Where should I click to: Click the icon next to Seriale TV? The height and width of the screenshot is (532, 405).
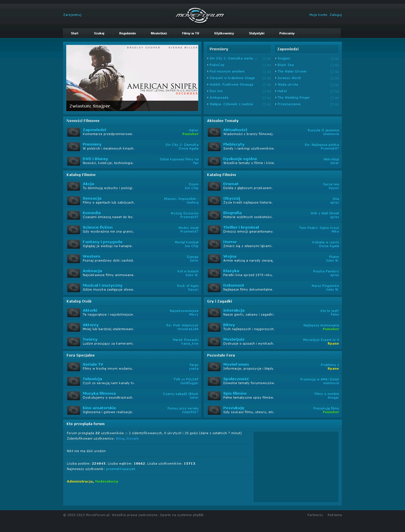click(x=73, y=367)
